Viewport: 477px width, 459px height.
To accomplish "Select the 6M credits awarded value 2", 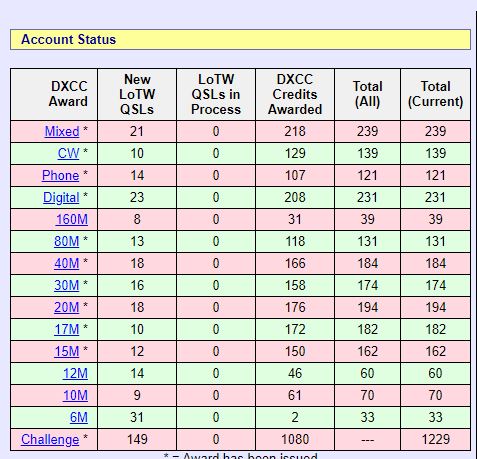I will (x=295, y=417).
